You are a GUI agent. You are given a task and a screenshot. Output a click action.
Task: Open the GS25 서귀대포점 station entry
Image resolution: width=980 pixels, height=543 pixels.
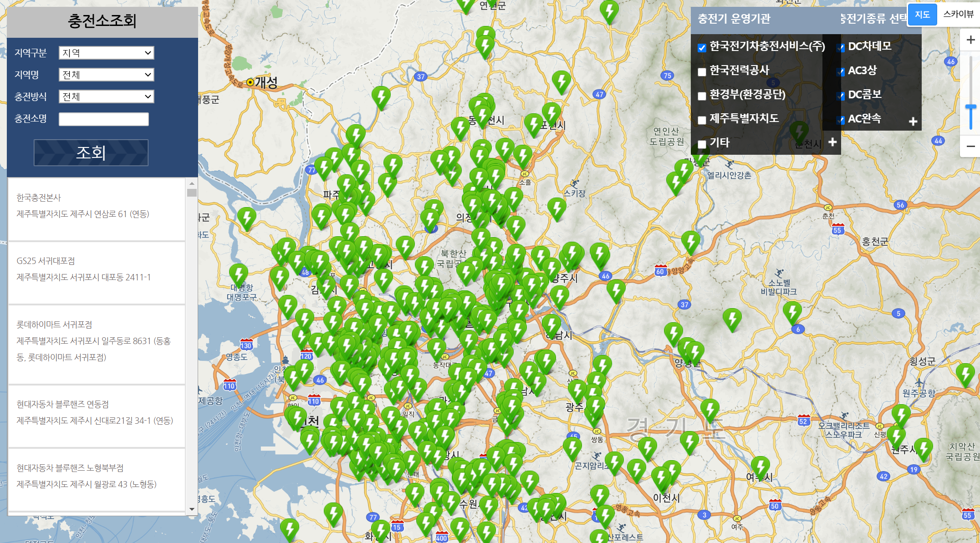(97, 273)
